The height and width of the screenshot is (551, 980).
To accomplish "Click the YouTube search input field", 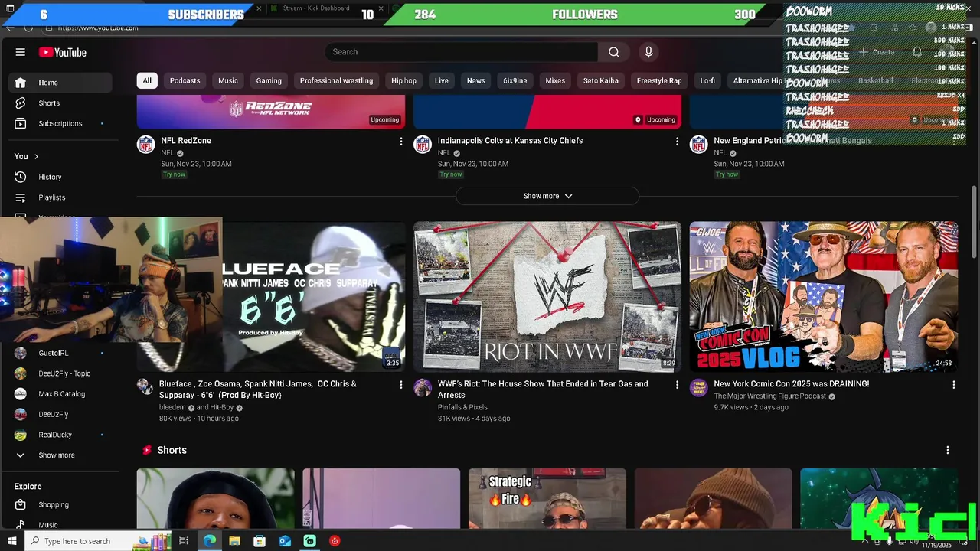I will click(462, 52).
